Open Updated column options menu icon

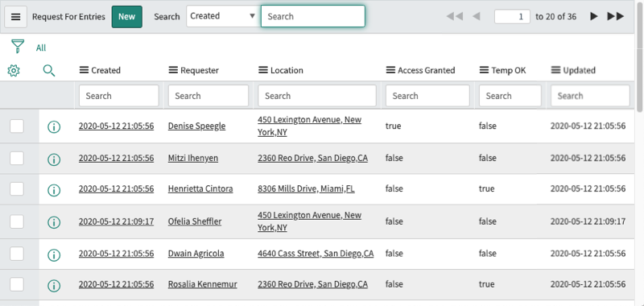coord(555,70)
